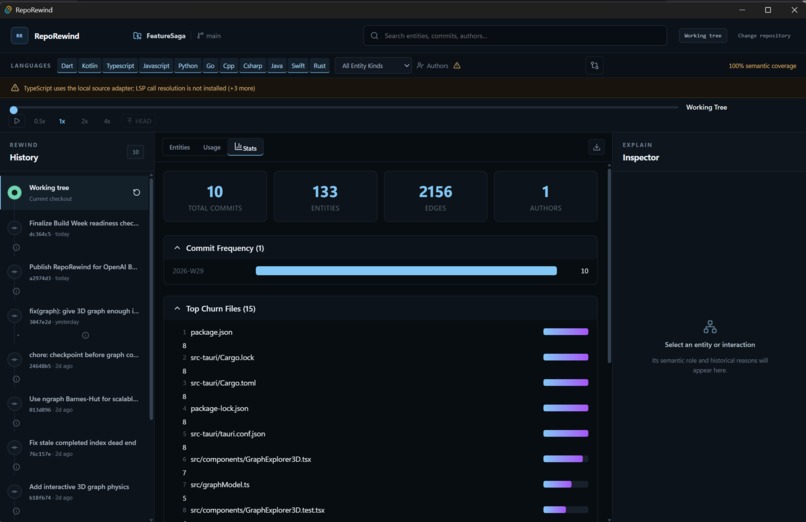Select the main branch indicator
Image resolution: width=806 pixels, height=522 pixels.
[x=209, y=36]
